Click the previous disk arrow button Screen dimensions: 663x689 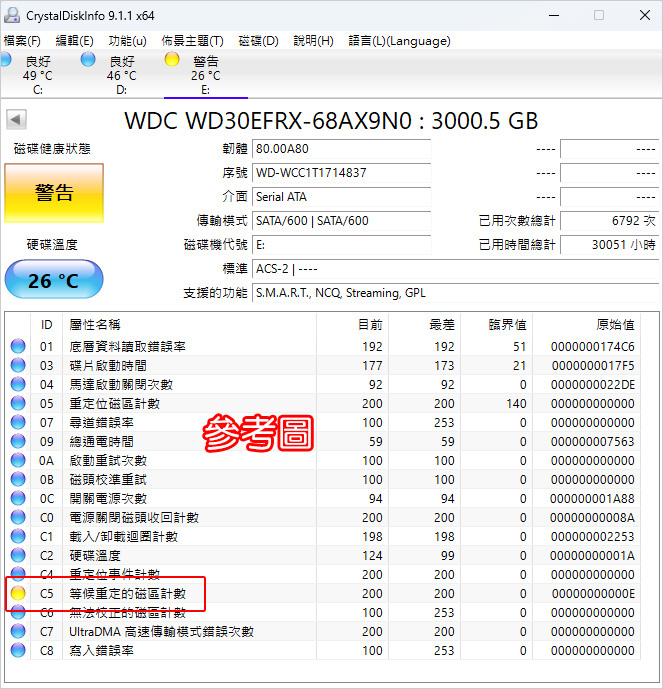tap(16, 120)
